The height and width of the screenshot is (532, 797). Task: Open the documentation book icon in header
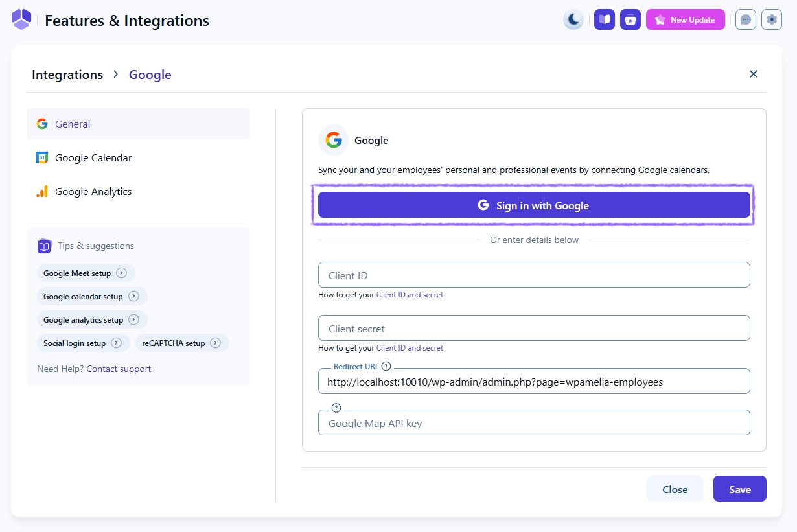(x=604, y=19)
